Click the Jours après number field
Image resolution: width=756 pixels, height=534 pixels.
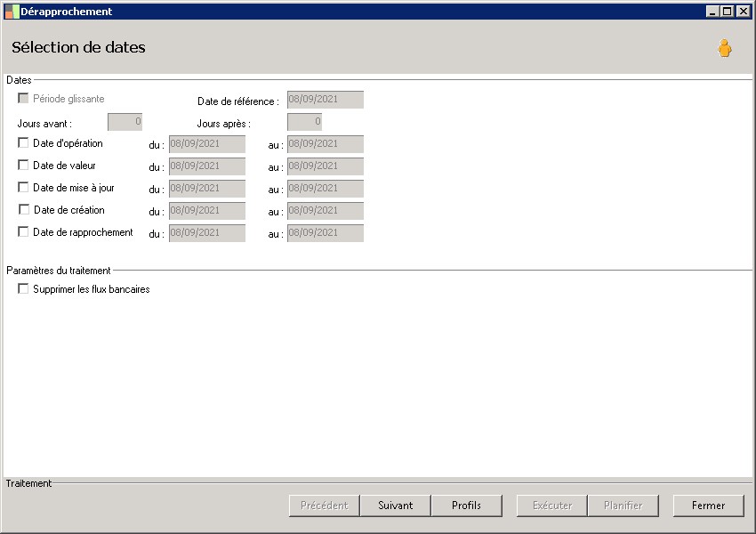(x=304, y=122)
